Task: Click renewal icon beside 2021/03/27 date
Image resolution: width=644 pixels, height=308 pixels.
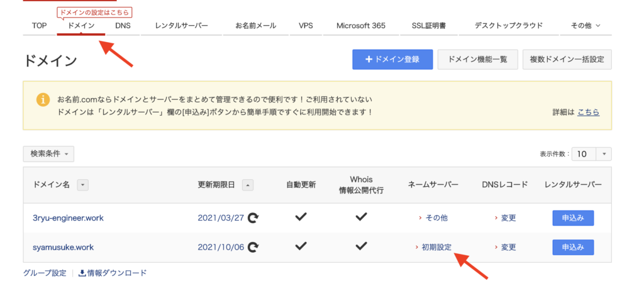Action: pyautogui.click(x=253, y=218)
